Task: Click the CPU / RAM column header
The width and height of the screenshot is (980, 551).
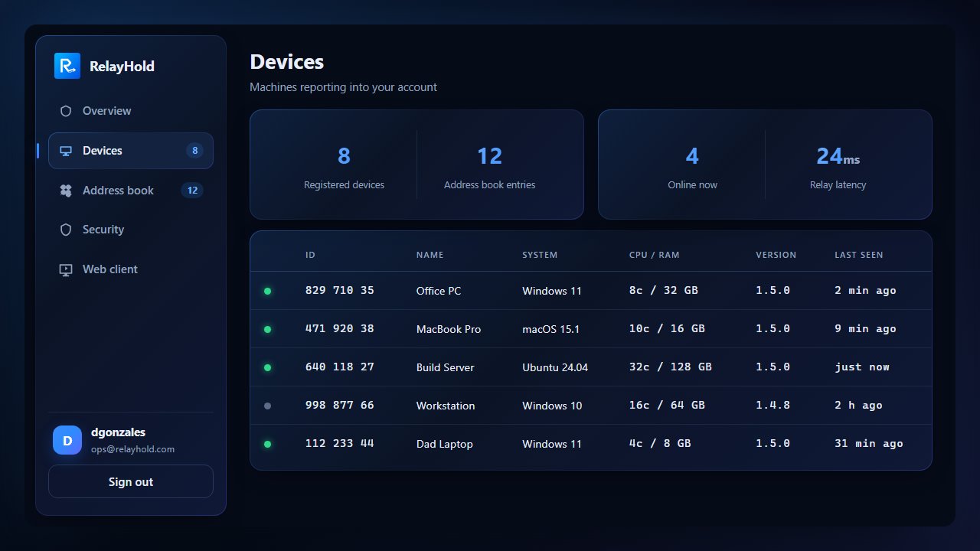Action: 655,255
